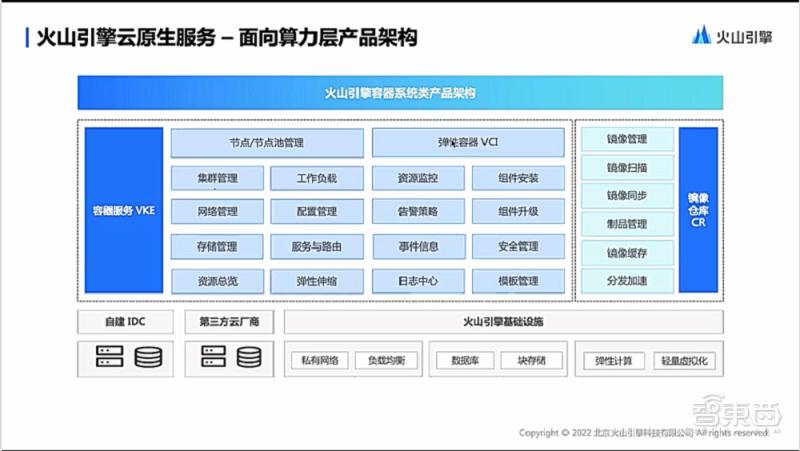Click the 火山引擎 logo icon
The image size is (800, 451).
pyautogui.click(x=701, y=35)
